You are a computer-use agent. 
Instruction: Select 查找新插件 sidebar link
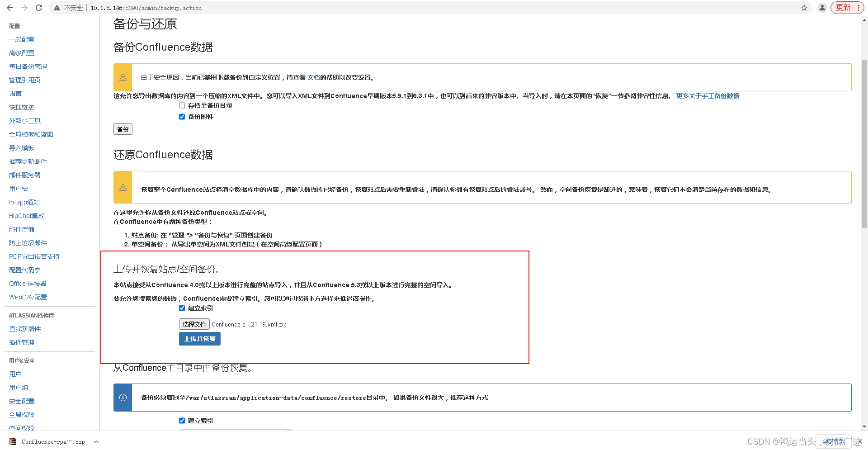click(25, 329)
